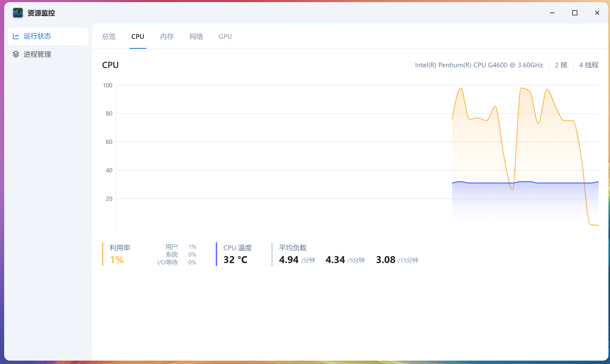Click the 4.94 per-minute load value
The height and width of the screenshot is (364, 610).
(289, 260)
